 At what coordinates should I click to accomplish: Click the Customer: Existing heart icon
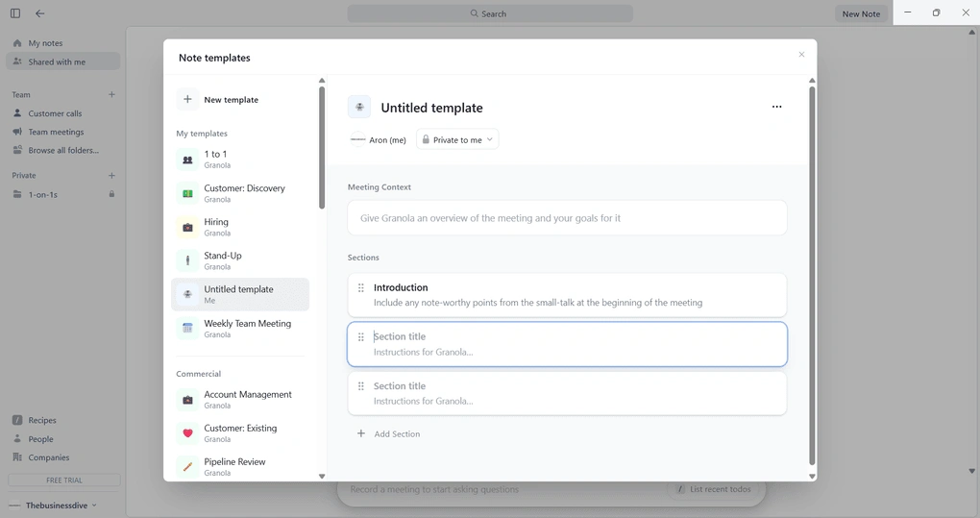coord(187,433)
